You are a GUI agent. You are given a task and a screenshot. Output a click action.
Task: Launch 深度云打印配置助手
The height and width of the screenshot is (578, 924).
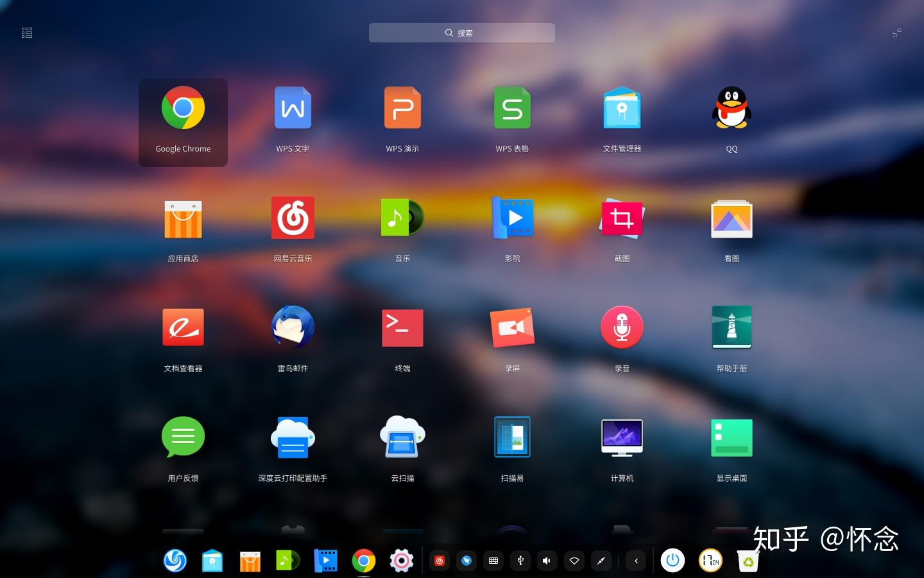tap(293, 437)
